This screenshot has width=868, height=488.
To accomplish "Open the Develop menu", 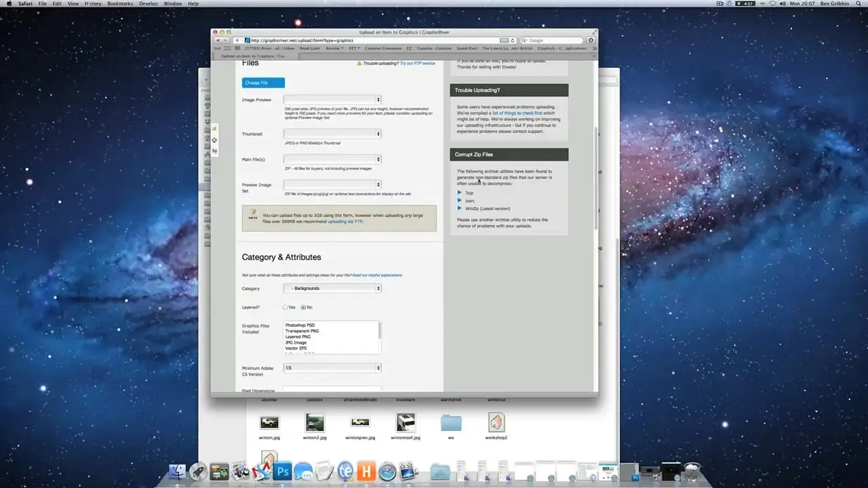I will 149,3.
